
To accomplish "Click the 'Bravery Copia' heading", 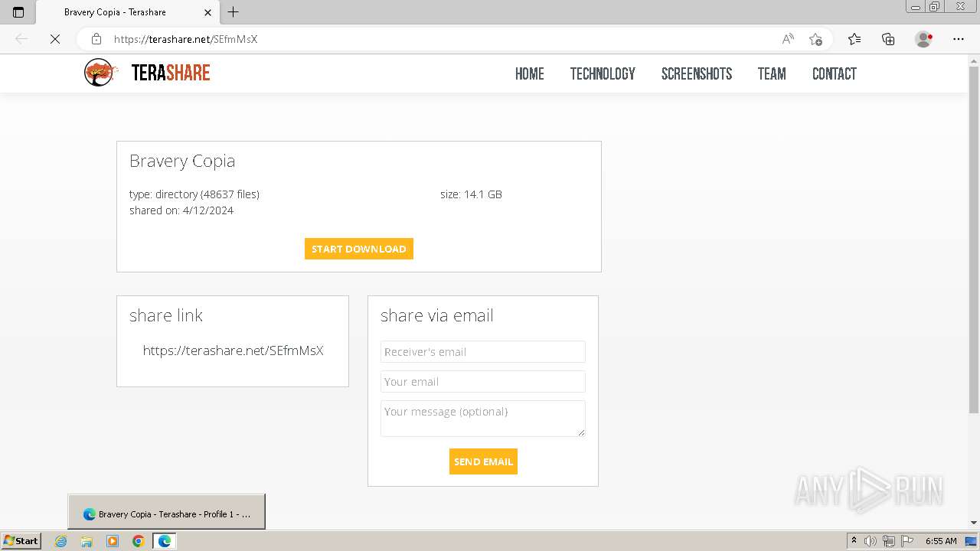I will pos(182,161).
